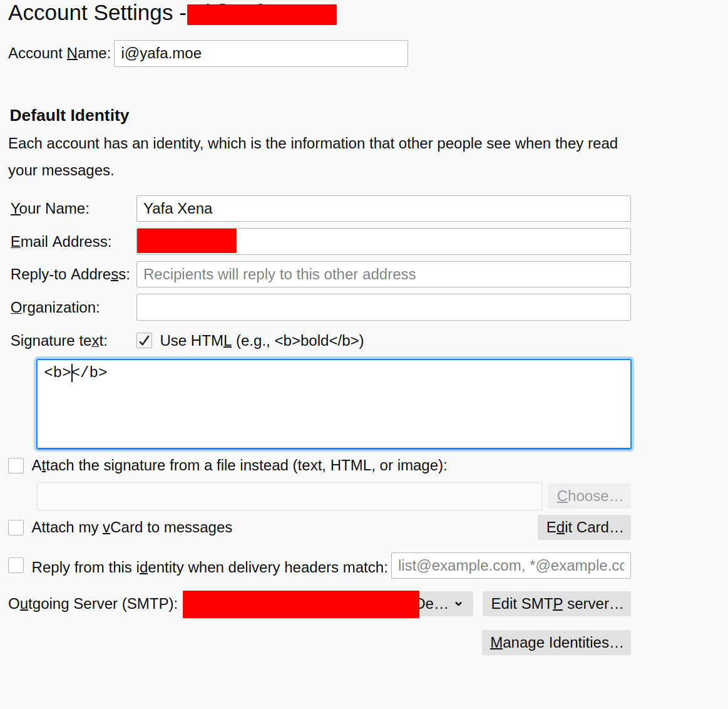The width and height of the screenshot is (728, 709).
Task: Open the Outgoing Server (SMTP) dropdown
Action: (x=328, y=604)
